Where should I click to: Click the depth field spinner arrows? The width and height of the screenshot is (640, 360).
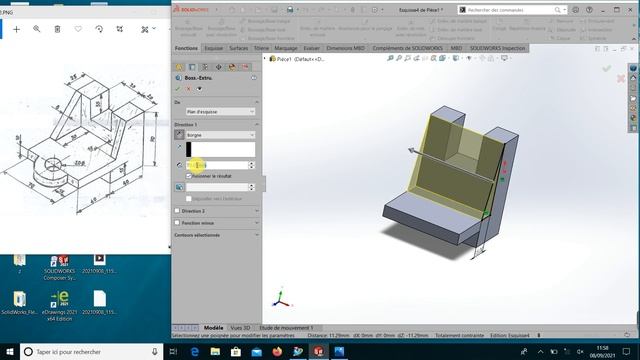coord(251,165)
